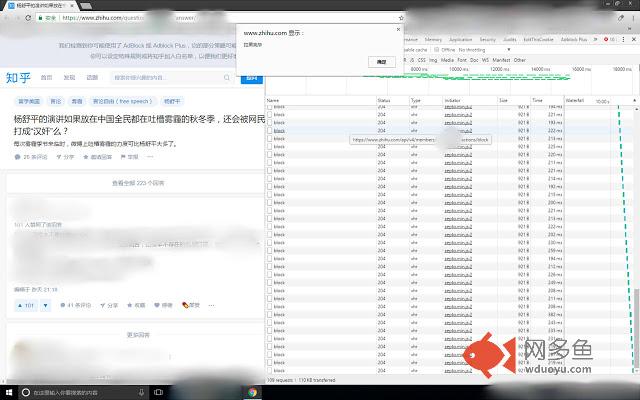
Task: Sort network table by Time column
Action: pos(547,100)
